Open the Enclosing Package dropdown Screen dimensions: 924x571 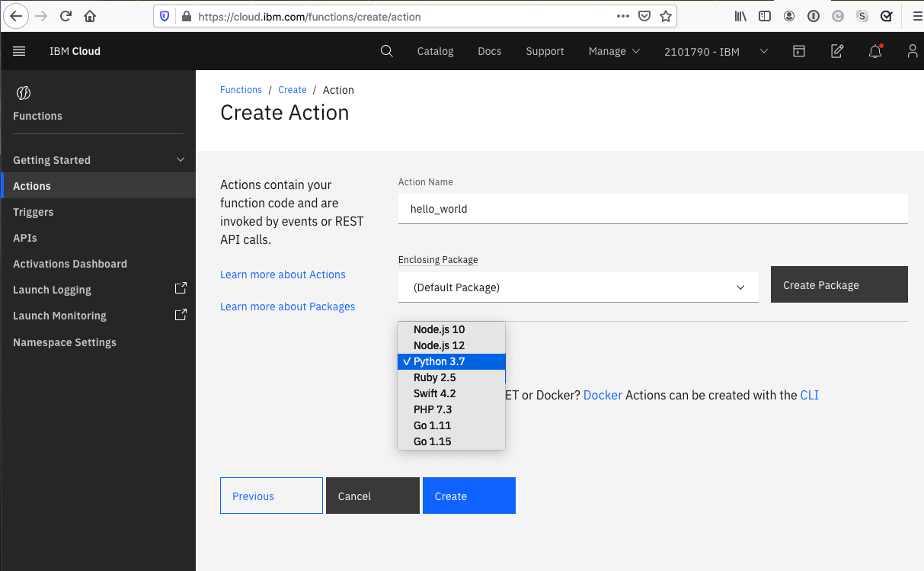point(578,287)
